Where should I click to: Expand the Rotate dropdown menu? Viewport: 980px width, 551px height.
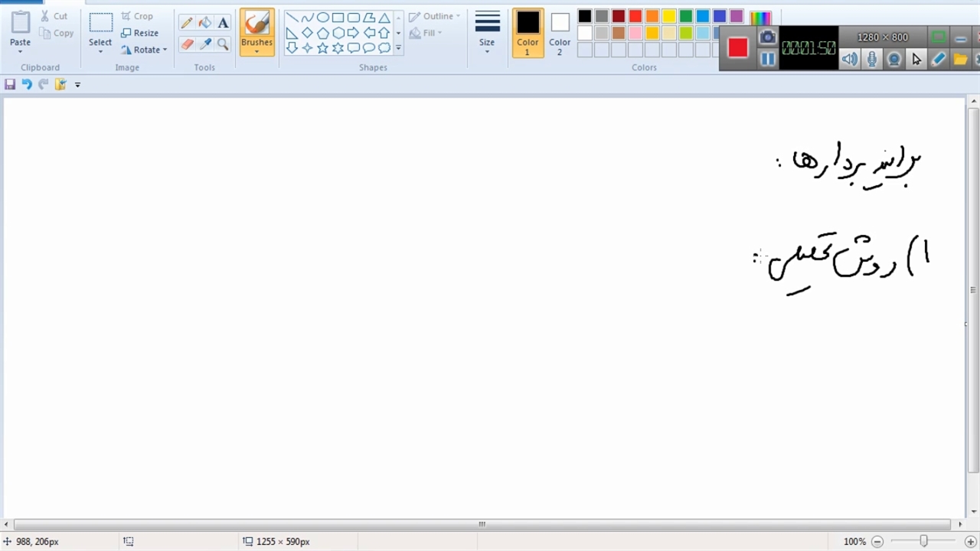tap(145, 50)
